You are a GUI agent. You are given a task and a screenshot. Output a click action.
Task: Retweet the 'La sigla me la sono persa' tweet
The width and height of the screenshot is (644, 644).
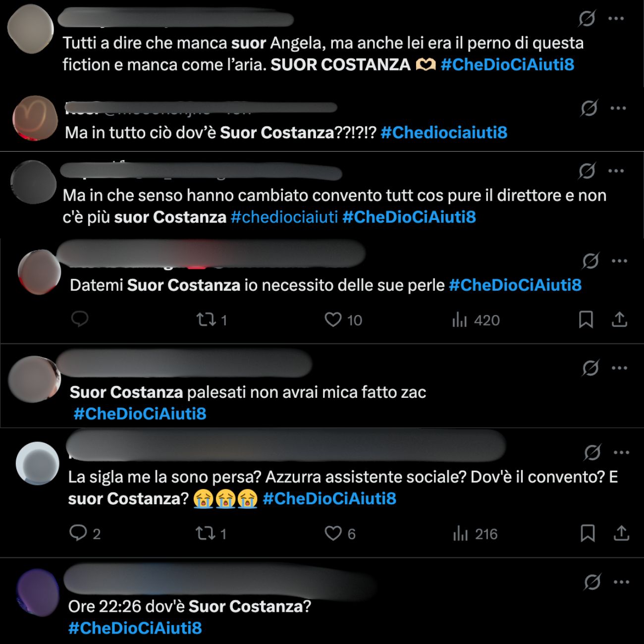pos(206,534)
